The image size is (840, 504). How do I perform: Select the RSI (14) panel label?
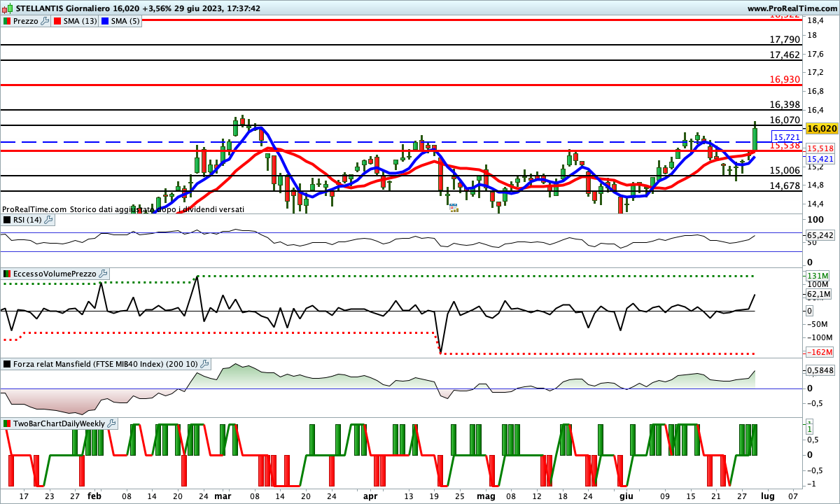tap(28, 220)
